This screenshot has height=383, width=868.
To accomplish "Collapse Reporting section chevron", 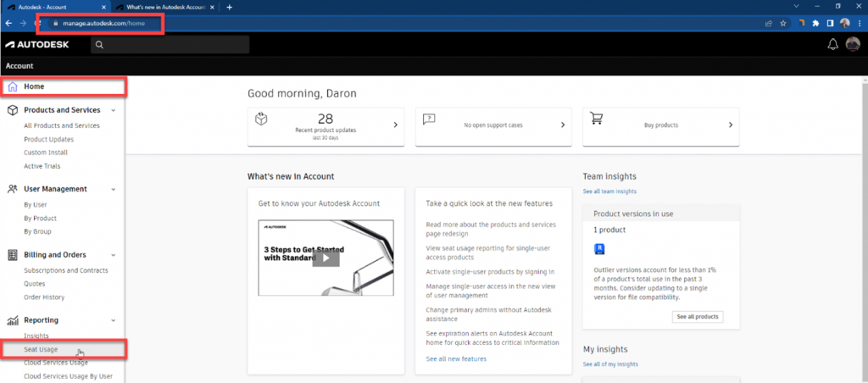I will pos(114,320).
